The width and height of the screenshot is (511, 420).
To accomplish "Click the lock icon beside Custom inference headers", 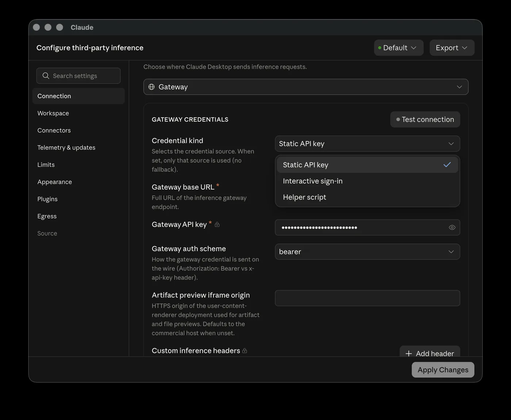I will 245,351.
